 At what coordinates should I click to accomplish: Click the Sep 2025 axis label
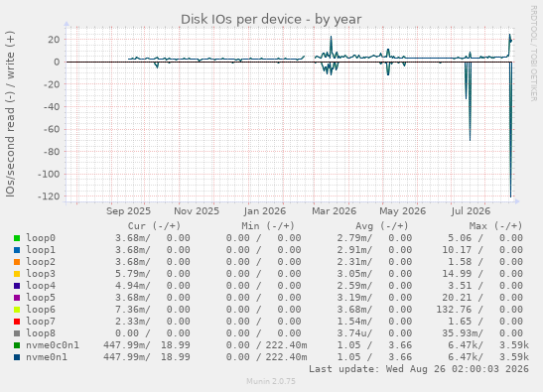[x=128, y=211]
